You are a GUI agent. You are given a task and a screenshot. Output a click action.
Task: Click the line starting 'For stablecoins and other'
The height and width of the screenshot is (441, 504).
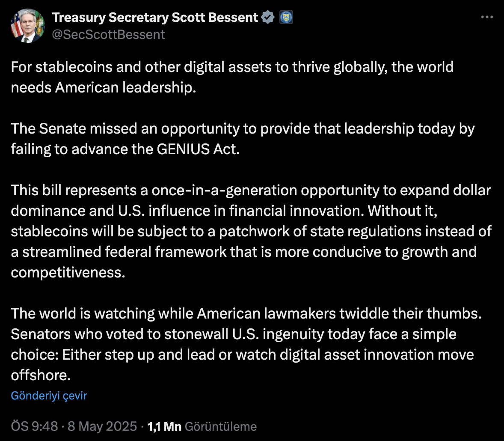[x=232, y=68]
